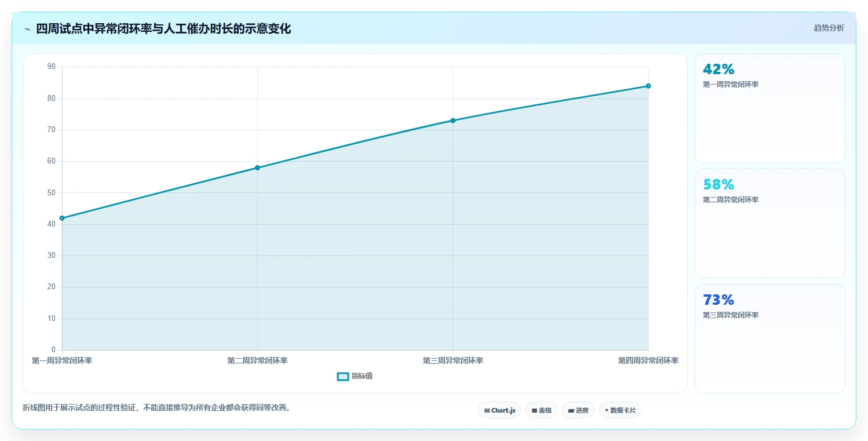This screenshot has height=441, width=868.
Task: Select the second-week data point at 58
Action: coord(257,168)
